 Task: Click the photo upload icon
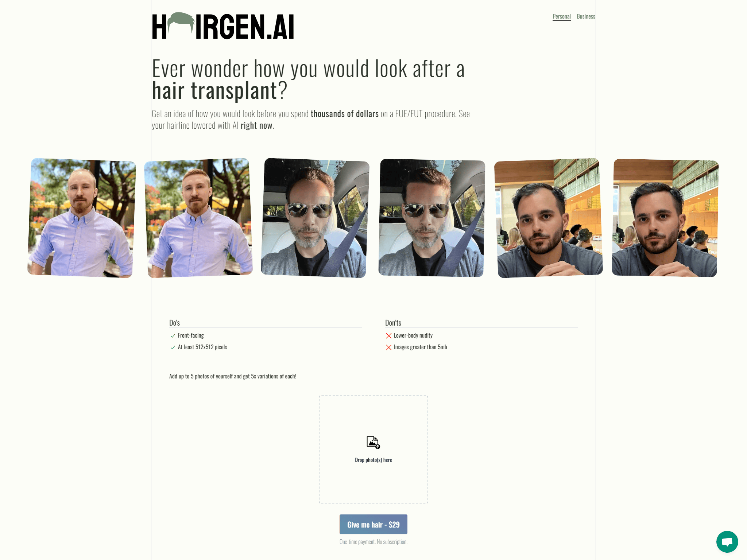373,442
